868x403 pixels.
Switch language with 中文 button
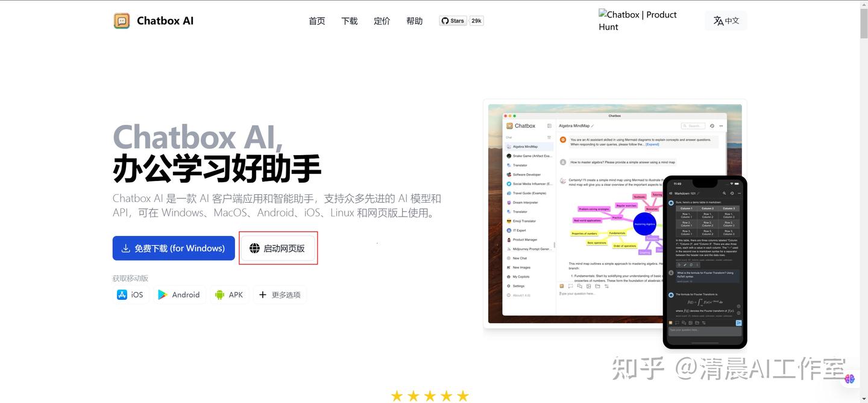pyautogui.click(x=726, y=21)
